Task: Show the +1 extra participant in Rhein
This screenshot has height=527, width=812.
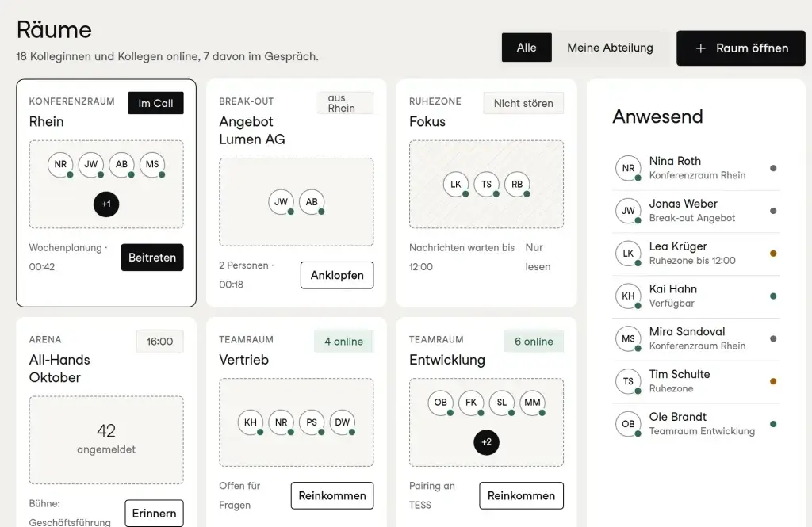Action: [106, 204]
